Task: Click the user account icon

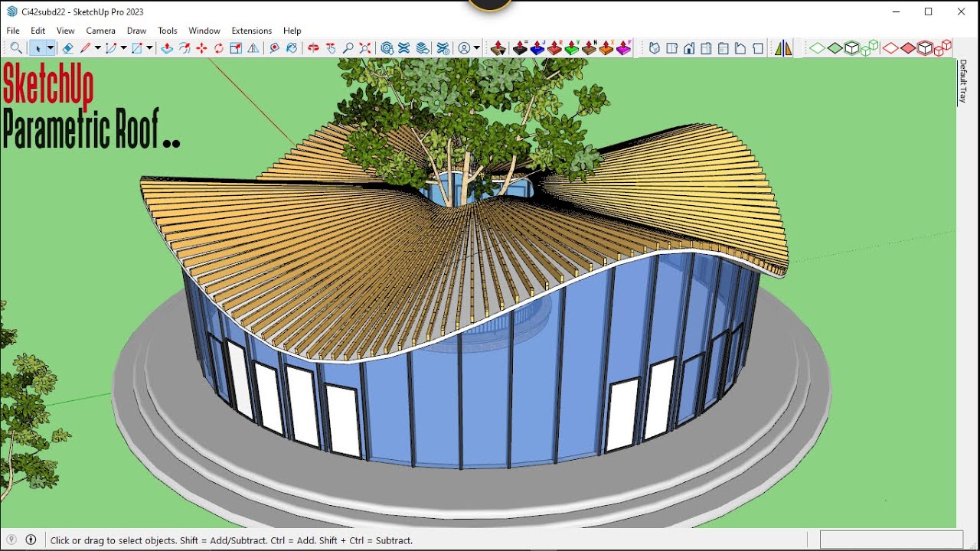Action: [x=464, y=48]
